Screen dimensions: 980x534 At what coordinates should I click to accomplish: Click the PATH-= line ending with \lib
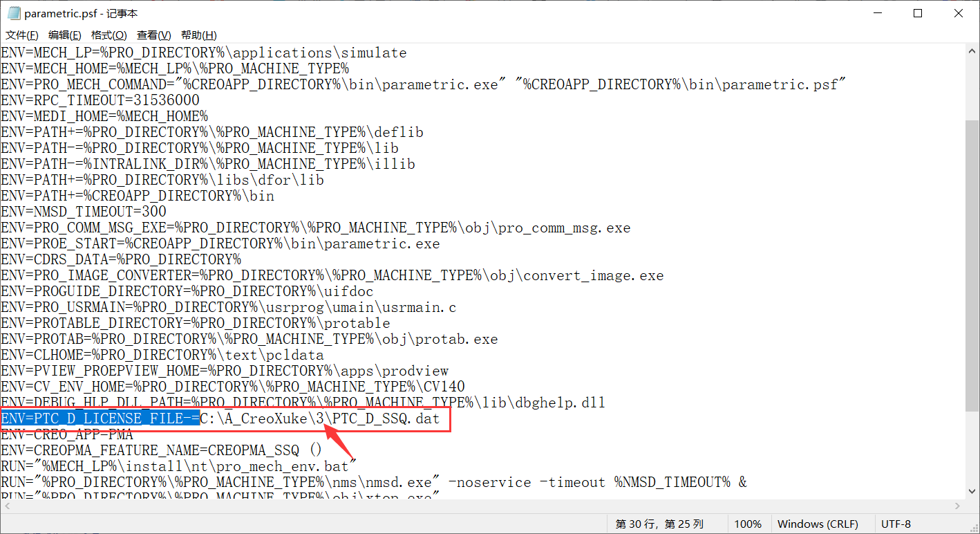[x=200, y=148]
